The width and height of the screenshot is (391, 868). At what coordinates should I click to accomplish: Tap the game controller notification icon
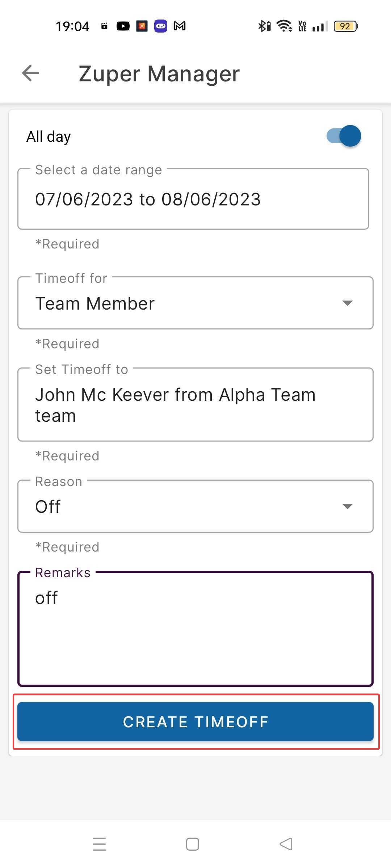tap(161, 26)
